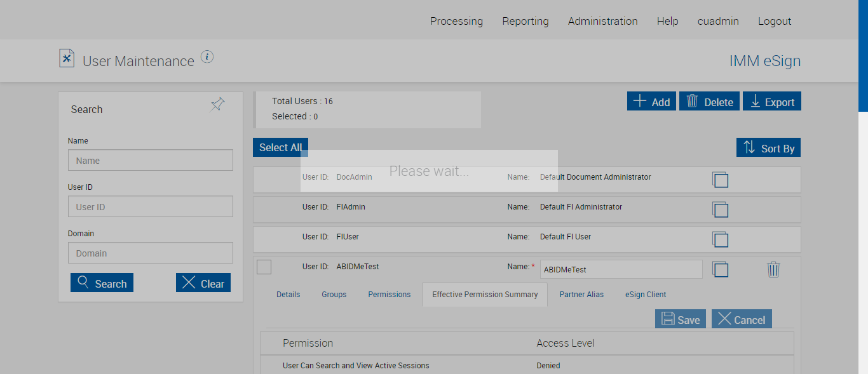
Task: Click the User Maintenance page icon
Action: pos(67,58)
